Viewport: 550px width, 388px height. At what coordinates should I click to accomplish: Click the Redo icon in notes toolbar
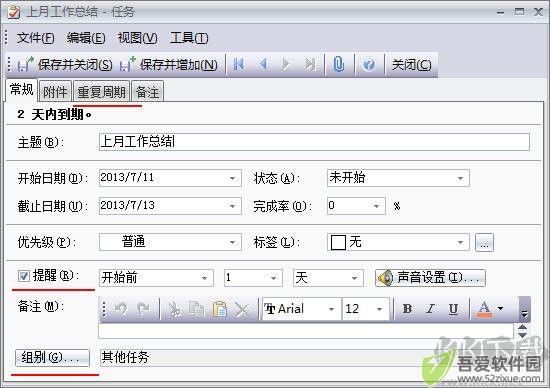point(143,309)
